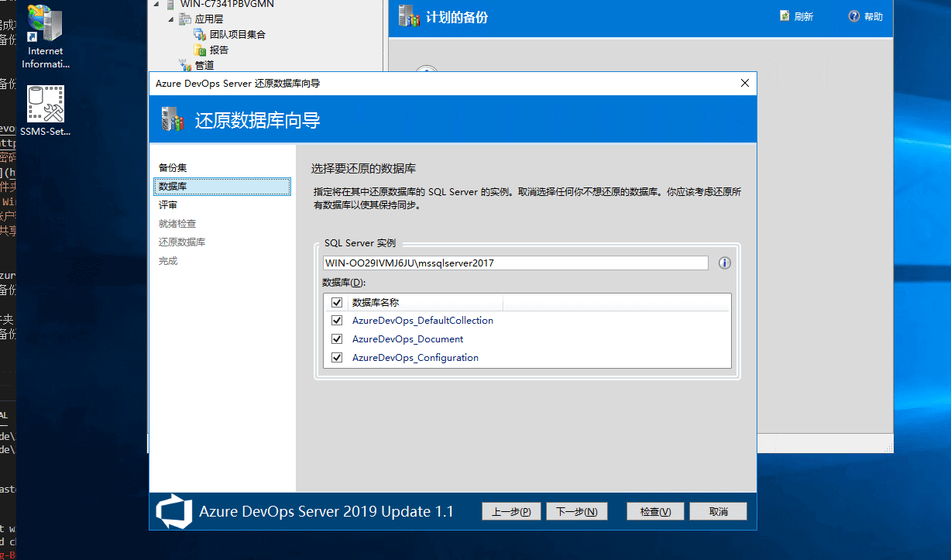Toggle the AzureDevOps_Document checkbox
The width and height of the screenshot is (951, 560).
[x=337, y=339]
